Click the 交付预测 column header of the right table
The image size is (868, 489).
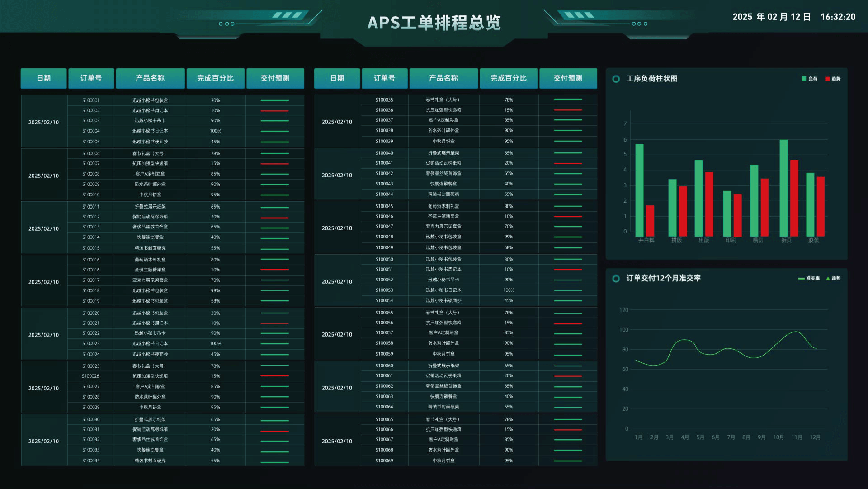tap(568, 78)
